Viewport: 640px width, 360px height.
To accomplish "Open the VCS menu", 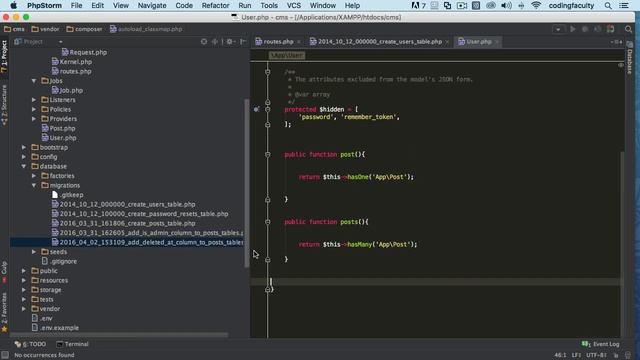I will pos(293,5).
